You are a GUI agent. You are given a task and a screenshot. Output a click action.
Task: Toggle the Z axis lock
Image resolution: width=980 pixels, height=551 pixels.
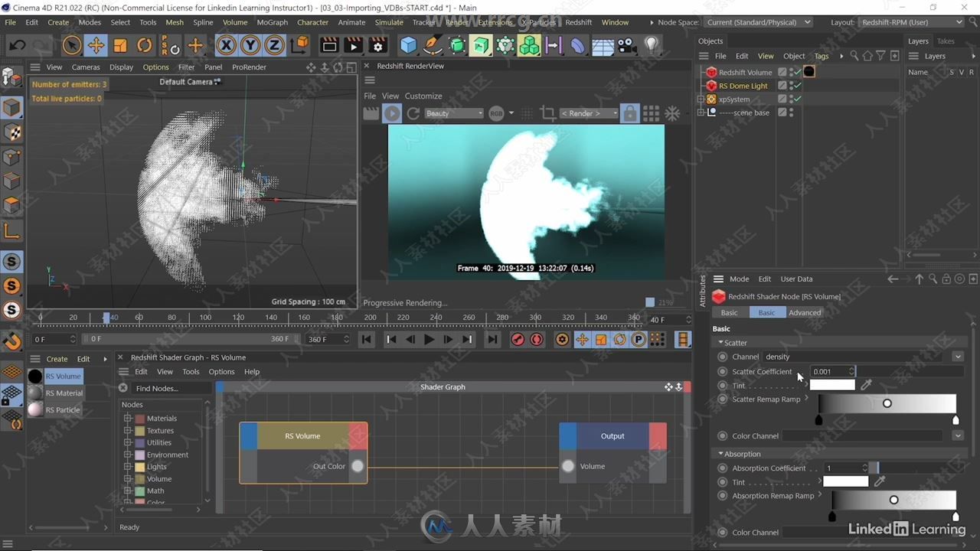[274, 45]
